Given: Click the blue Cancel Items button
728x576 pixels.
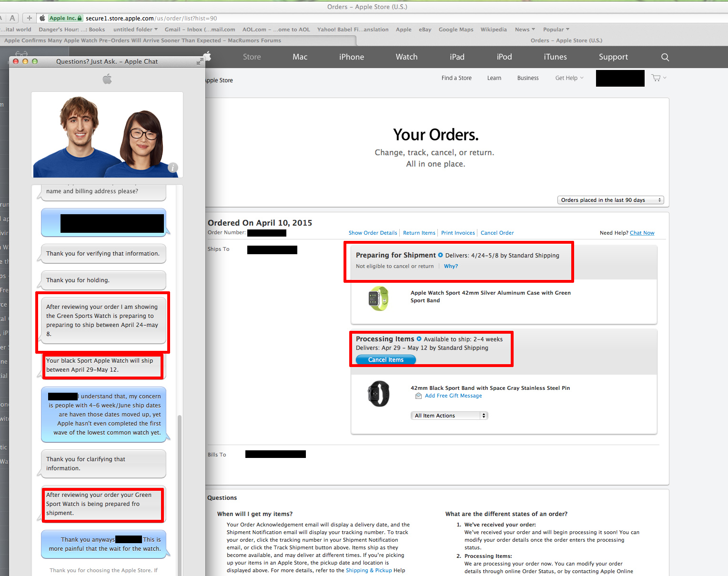Looking at the screenshot, I should pyautogui.click(x=385, y=360).
